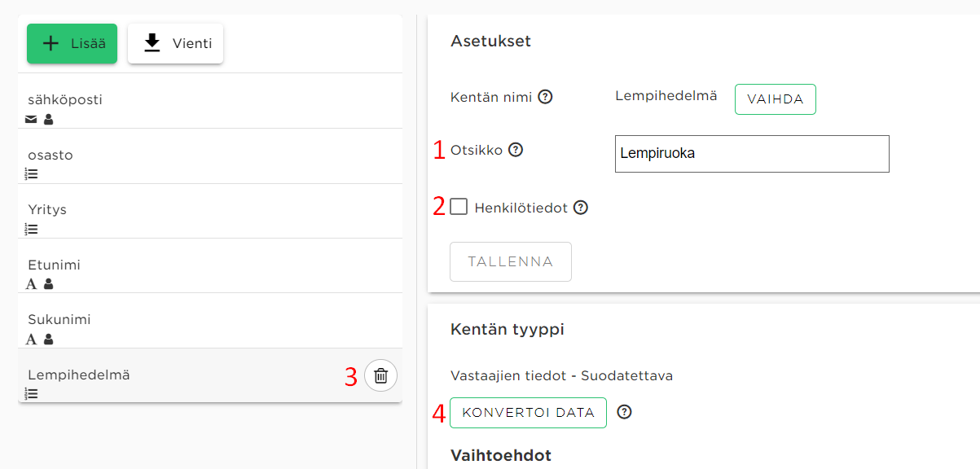Click help icon next to Kentän nimi
This screenshot has height=469, width=980.
pyautogui.click(x=546, y=97)
